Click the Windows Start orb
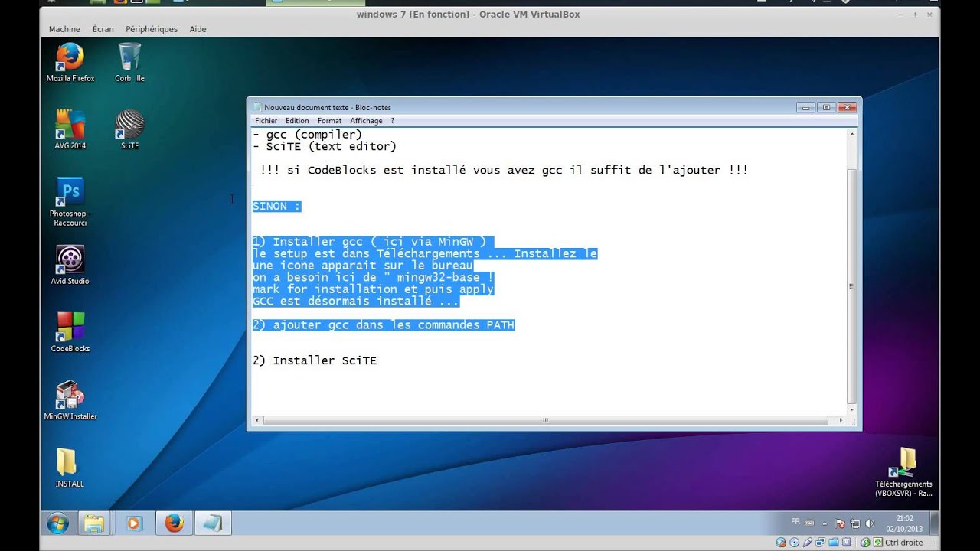980x551 pixels. coord(57,523)
